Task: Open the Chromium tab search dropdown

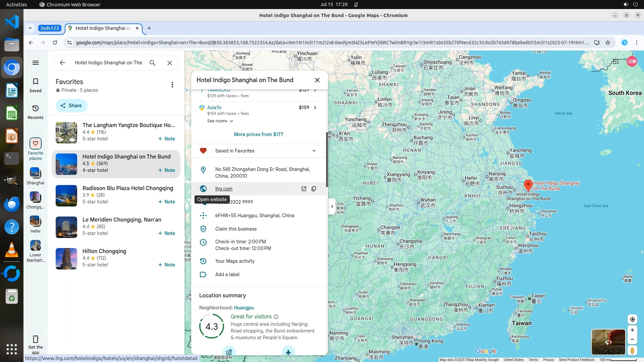Action: [30, 28]
